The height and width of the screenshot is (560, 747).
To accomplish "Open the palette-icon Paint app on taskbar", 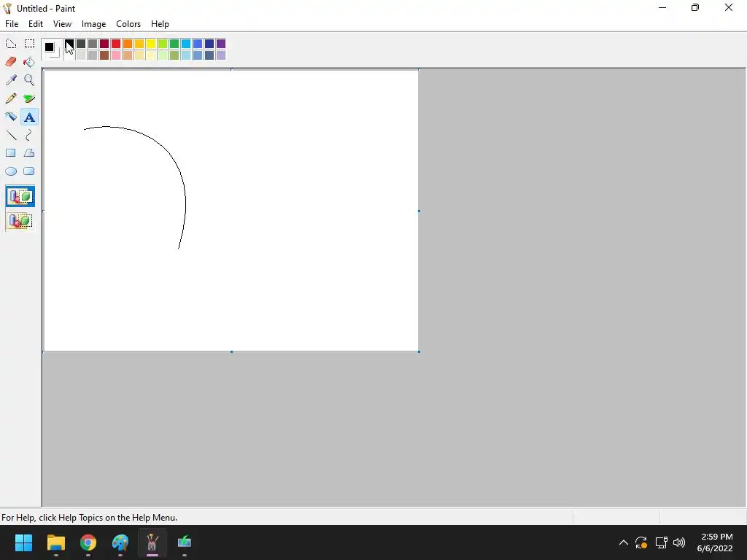I will pos(120,542).
